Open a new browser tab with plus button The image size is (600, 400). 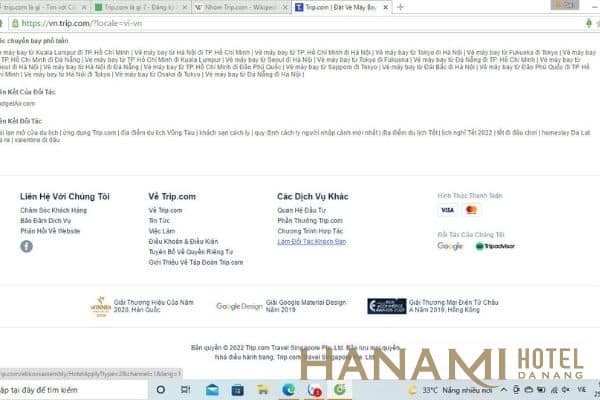coord(400,7)
